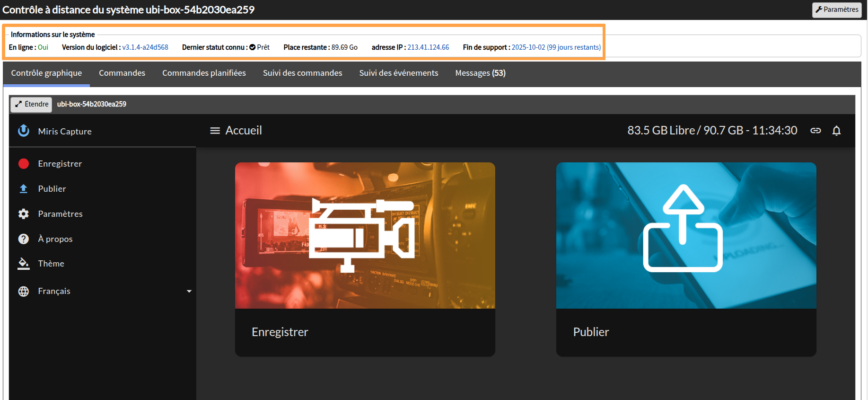Click the Enregistrer card title text
The width and height of the screenshot is (868, 400).
tap(280, 332)
